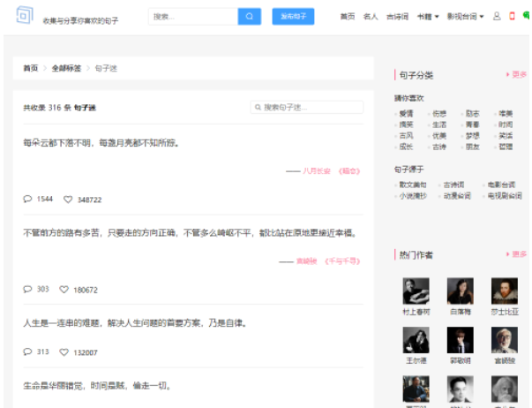The image size is (532, 408).
Task: Show 更多 in 句子分类 section
Action: point(516,75)
